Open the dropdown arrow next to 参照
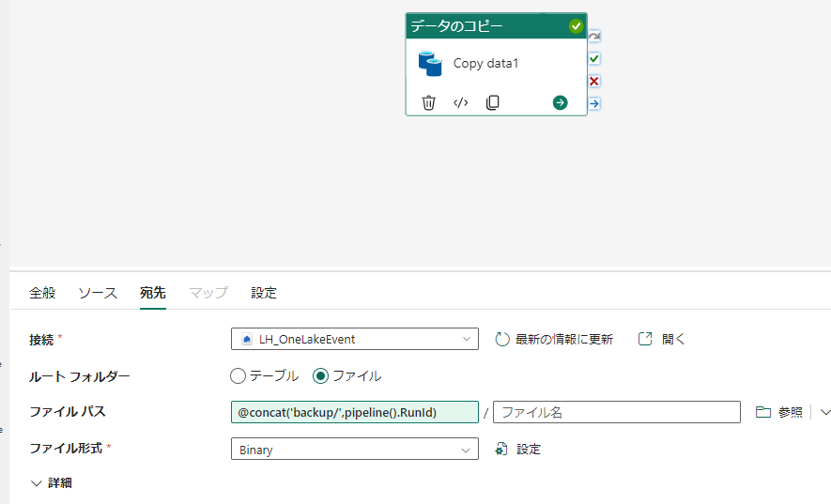The height and width of the screenshot is (504, 831). [824, 412]
